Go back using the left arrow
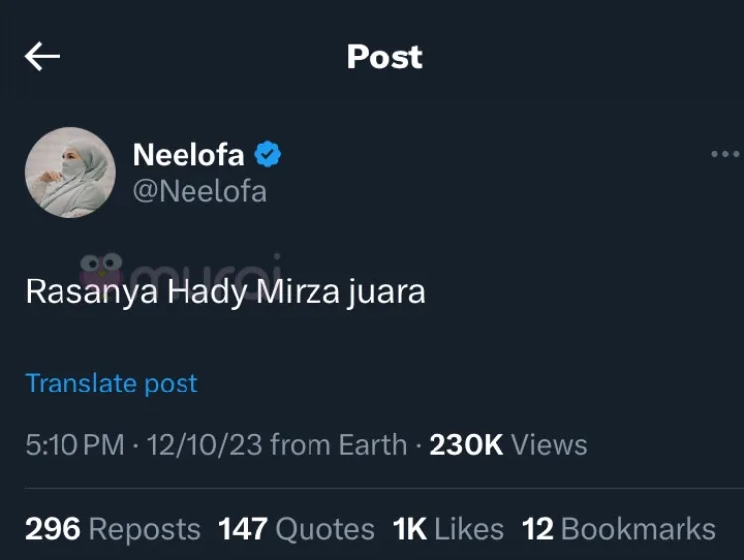 (42, 56)
